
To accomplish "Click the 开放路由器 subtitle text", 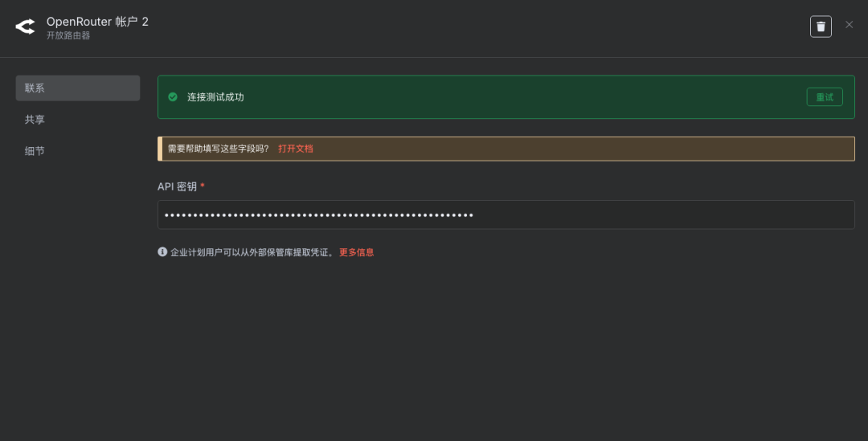I will [68, 35].
